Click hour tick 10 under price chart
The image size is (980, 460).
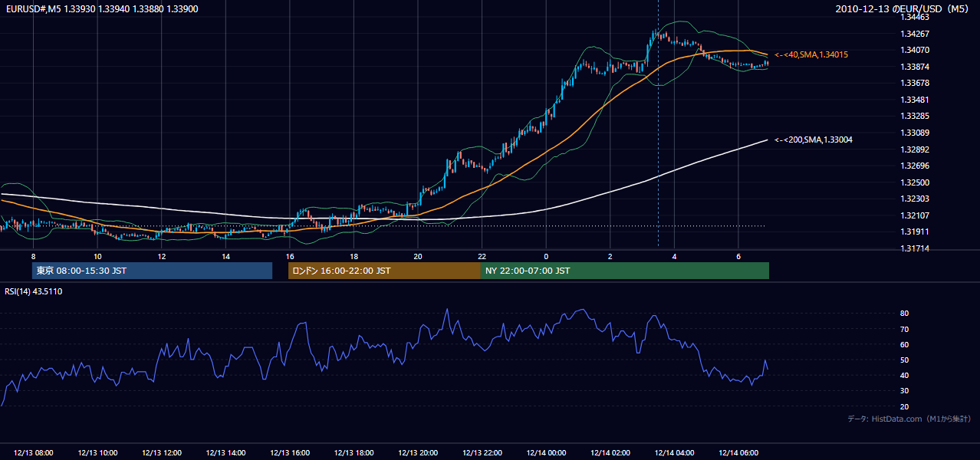pos(97,256)
